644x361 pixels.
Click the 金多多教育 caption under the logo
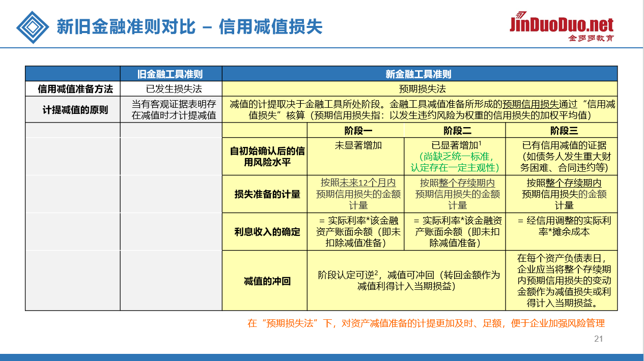(591, 38)
